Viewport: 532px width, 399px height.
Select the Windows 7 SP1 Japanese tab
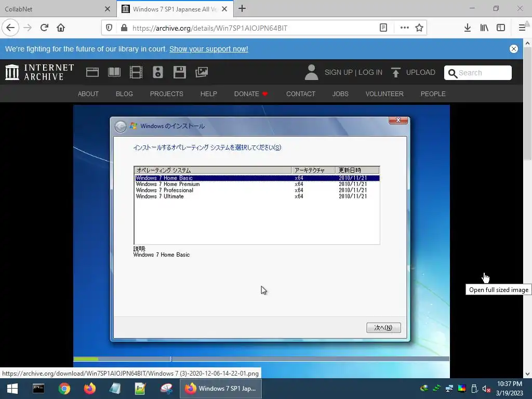click(x=175, y=9)
